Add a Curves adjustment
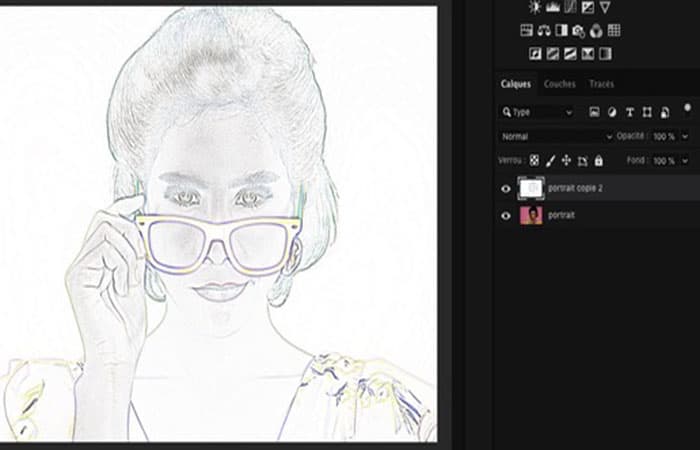 click(570, 7)
